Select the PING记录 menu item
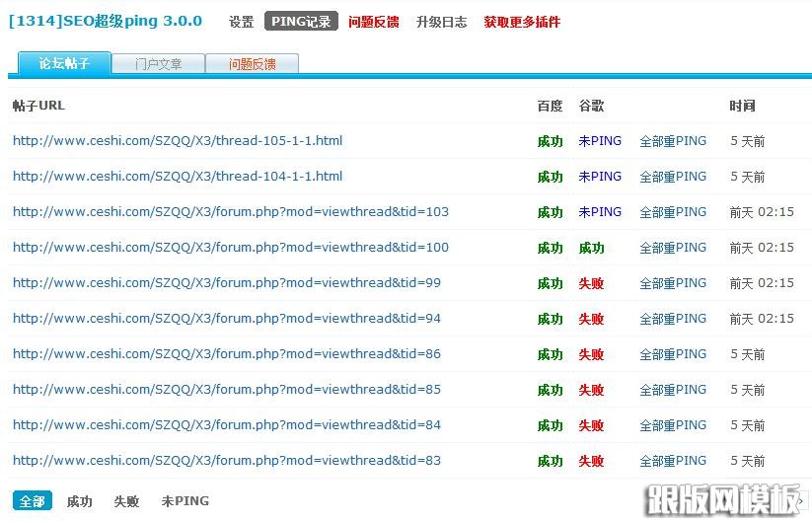This screenshot has width=812, height=523. click(x=301, y=22)
